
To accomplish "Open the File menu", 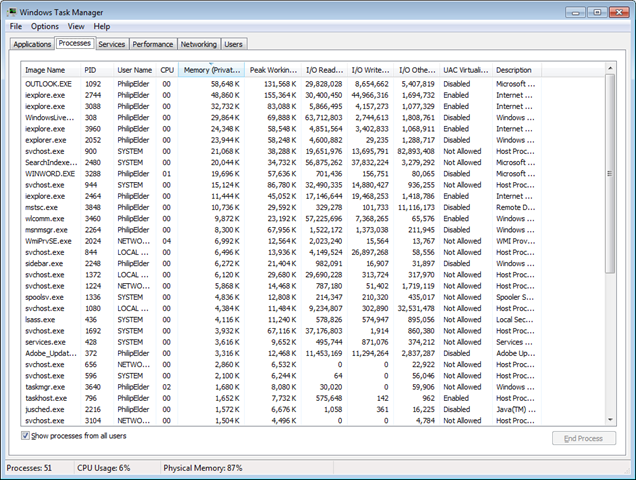I will 16,26.
